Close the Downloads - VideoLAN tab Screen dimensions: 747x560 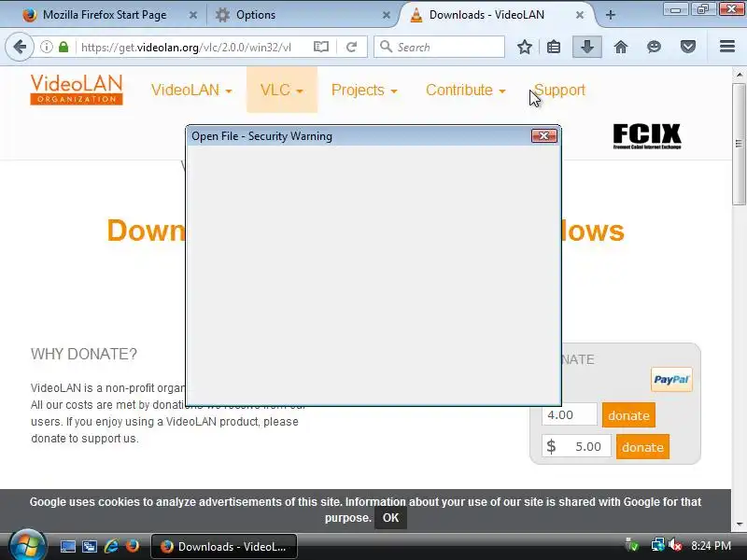coord(580,15)
